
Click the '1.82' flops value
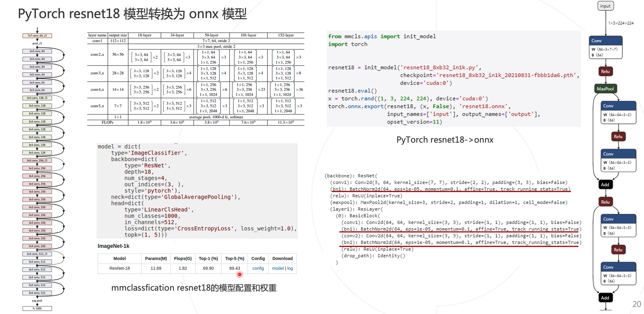(183, 268)
